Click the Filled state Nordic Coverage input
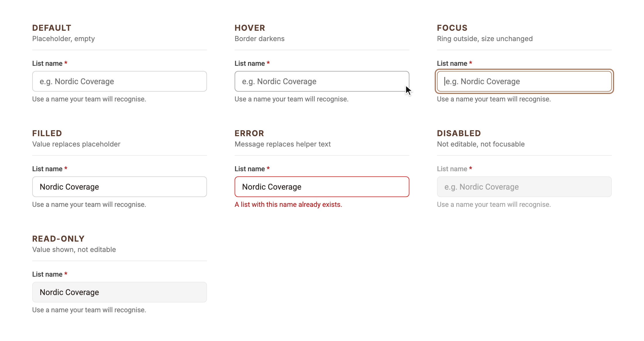The width and height of the screenshot is (644, 341). click(120, 187)
